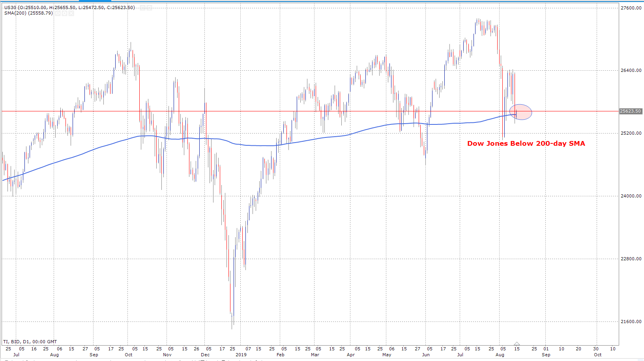Click the Dec month label on time axis

(x=205, y=355)
